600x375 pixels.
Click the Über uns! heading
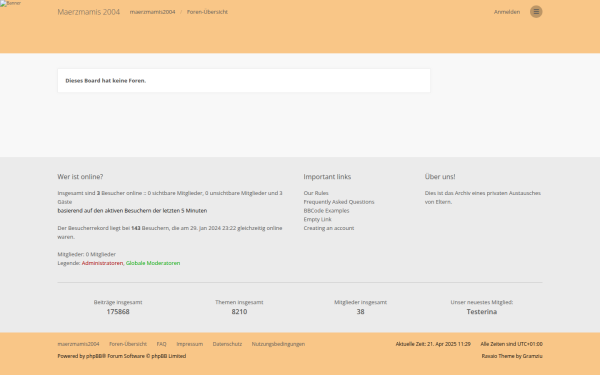[440, 177]
